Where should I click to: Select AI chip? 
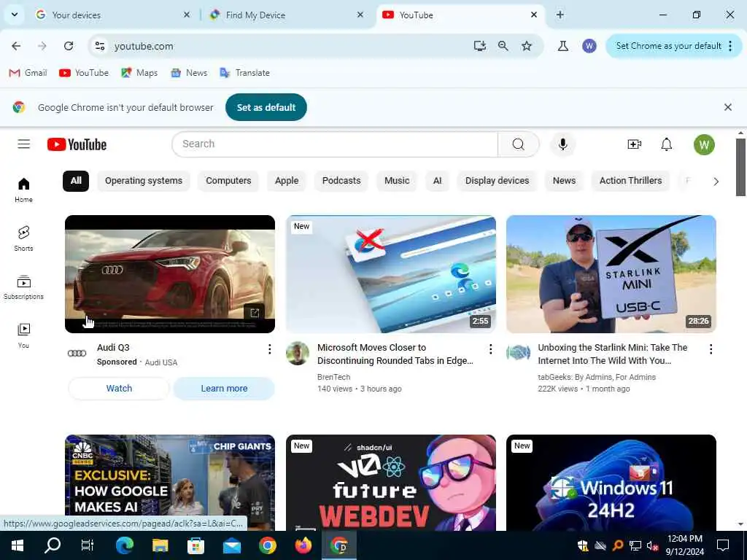click(438, 181)
